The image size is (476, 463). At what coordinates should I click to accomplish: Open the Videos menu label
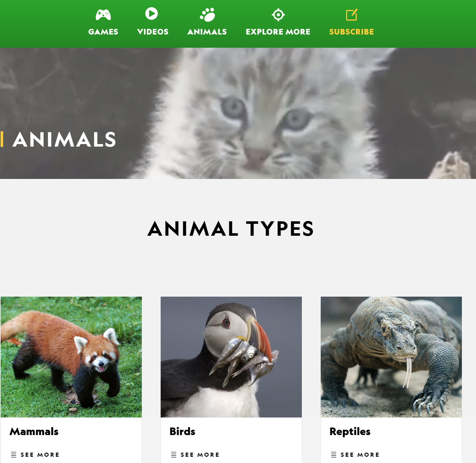153,32
